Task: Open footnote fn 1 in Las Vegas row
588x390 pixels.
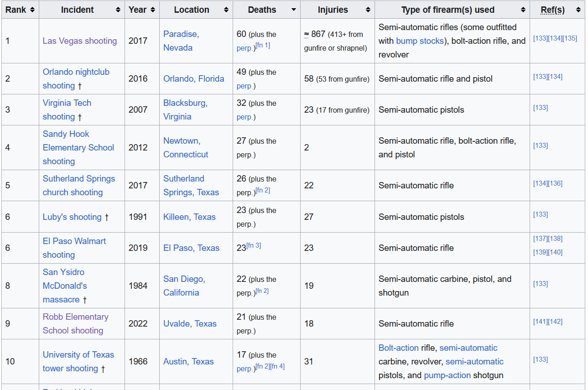Action: pyautogui.click(x=263, y=45)
